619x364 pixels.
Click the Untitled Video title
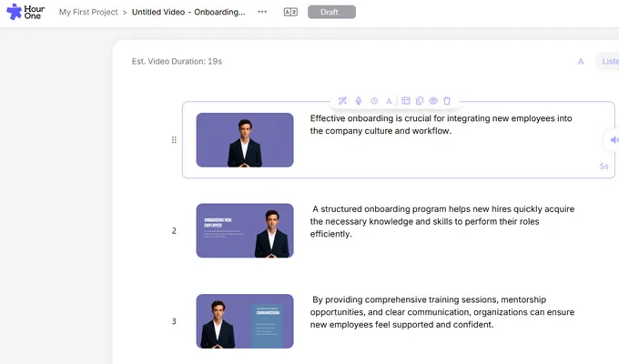(x=188, y=12)
